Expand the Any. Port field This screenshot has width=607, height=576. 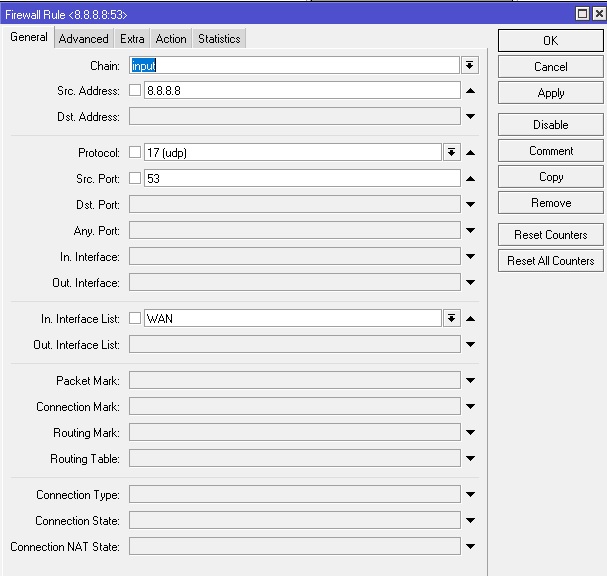(x=470, y=230)
